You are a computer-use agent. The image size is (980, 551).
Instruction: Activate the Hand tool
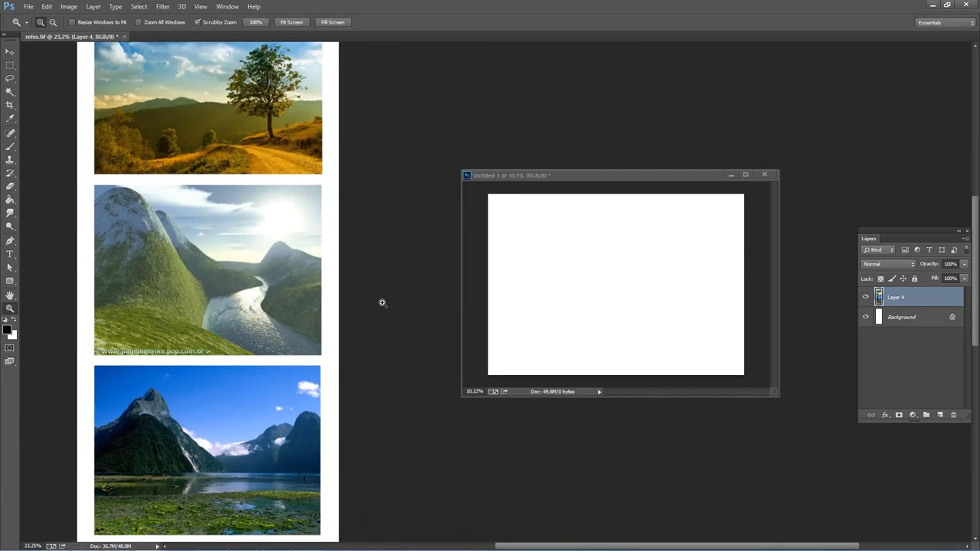[x=10, y=295]
